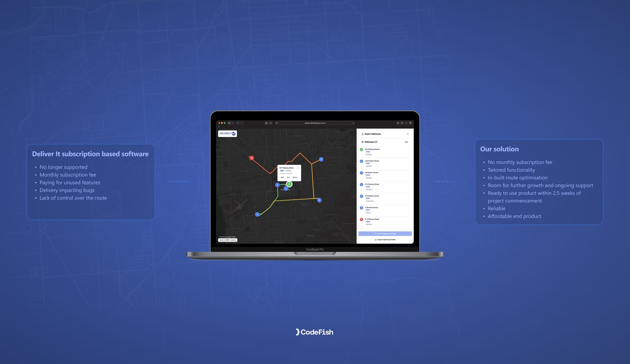Image resolution: width=630 pixels, height=364 pixels.
Task: Reload the page with the refresh icon
Action: point(353,123)
